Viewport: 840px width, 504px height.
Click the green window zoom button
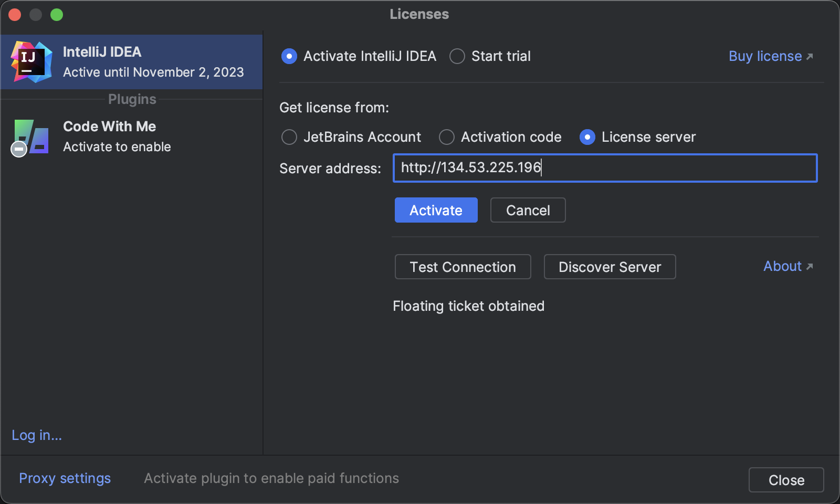click(x=57, y=15)
